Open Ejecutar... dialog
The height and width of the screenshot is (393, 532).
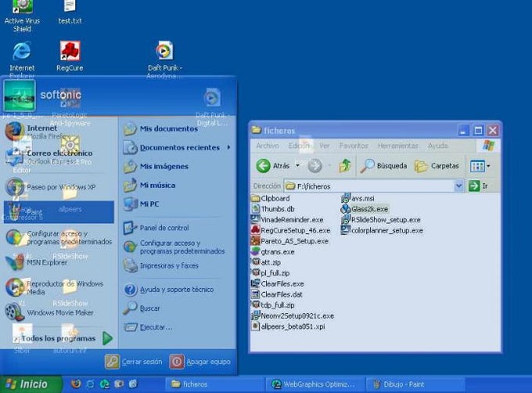pos(148,327)
